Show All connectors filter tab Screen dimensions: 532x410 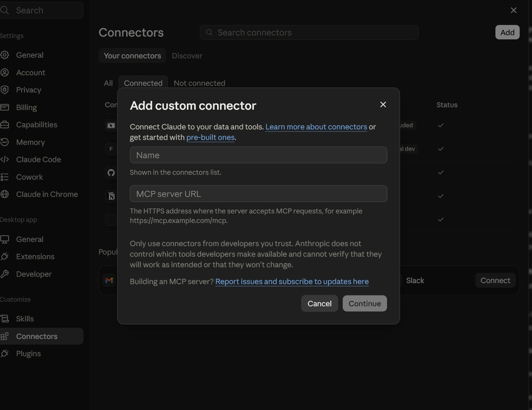[x=108, y=83]
